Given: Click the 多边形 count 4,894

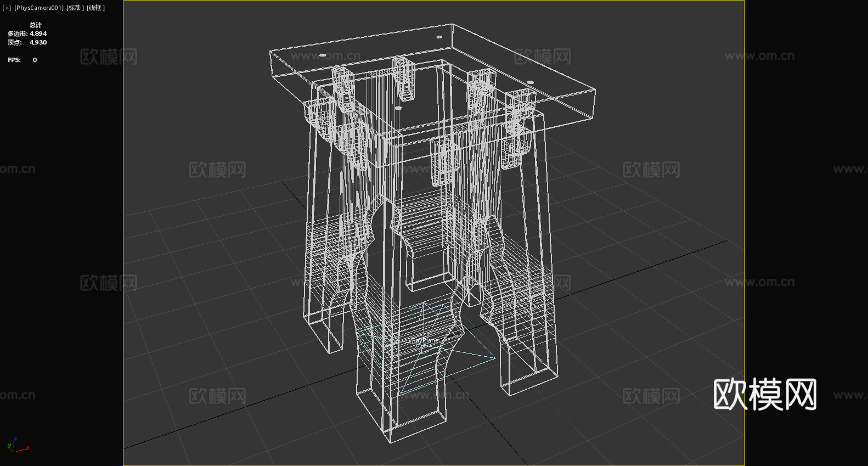Looking at the screenshot, I should click(x=38, y=33).
